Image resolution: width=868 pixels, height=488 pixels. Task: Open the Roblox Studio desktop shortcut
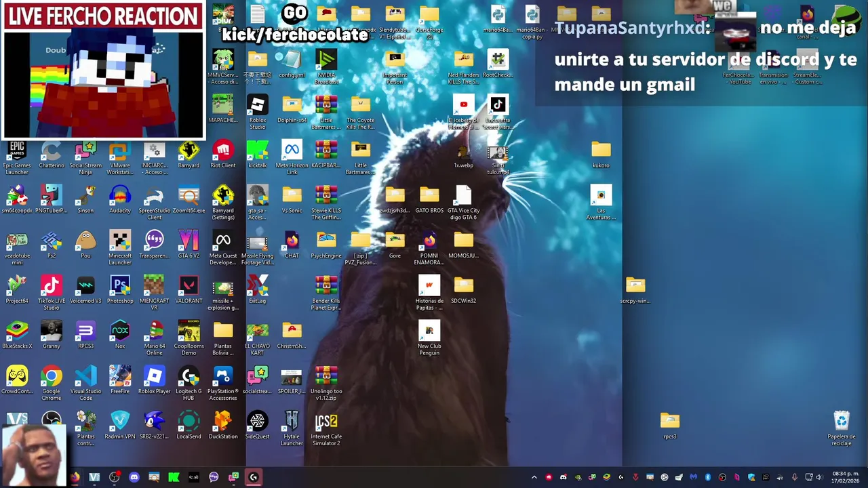pos(258,111)
